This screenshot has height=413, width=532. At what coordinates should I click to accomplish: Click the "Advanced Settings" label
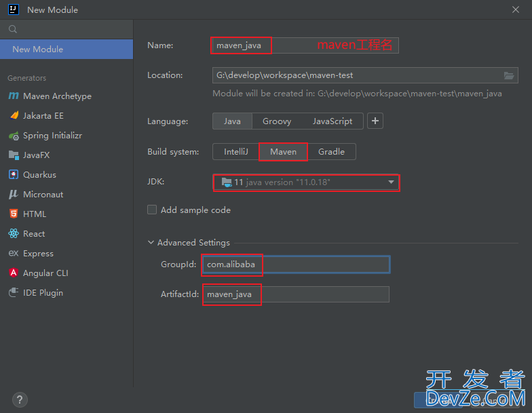coord(194,243)
